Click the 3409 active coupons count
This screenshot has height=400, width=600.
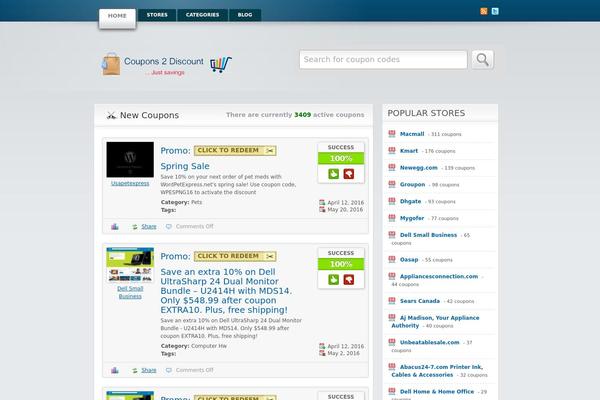click(302, 115)
